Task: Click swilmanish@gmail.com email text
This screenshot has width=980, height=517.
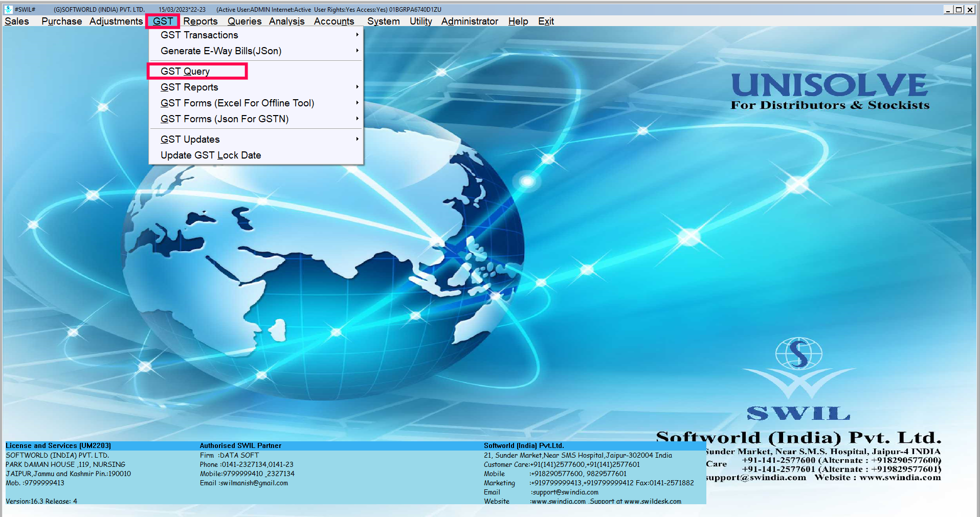Action: click(253, 483)
